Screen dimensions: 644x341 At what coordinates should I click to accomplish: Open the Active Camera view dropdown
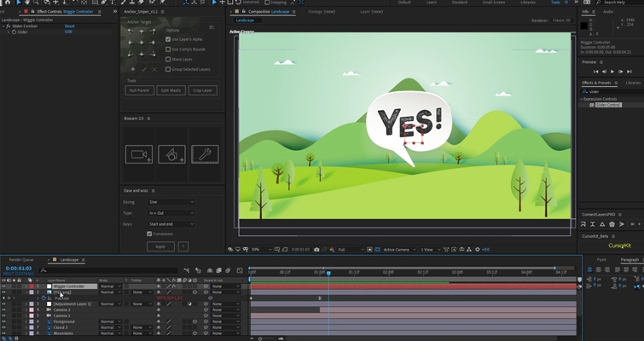(397, 250)
